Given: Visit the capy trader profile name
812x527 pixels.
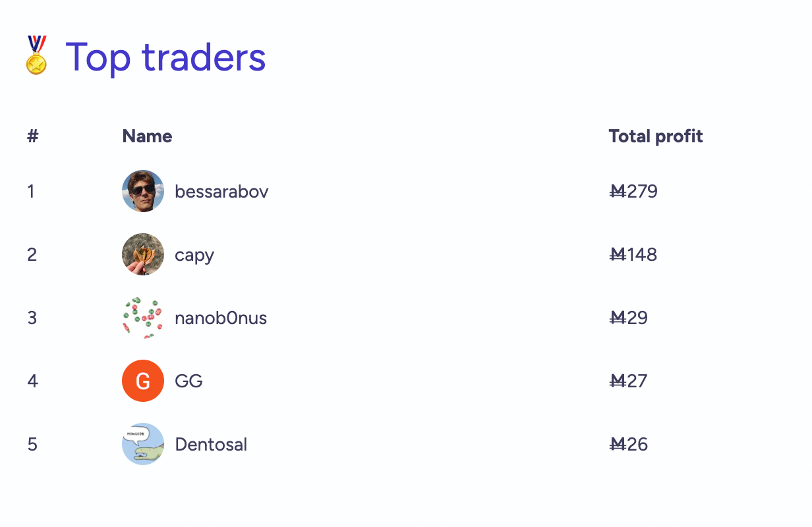Looking at the screenshot, I should [194, 256].
